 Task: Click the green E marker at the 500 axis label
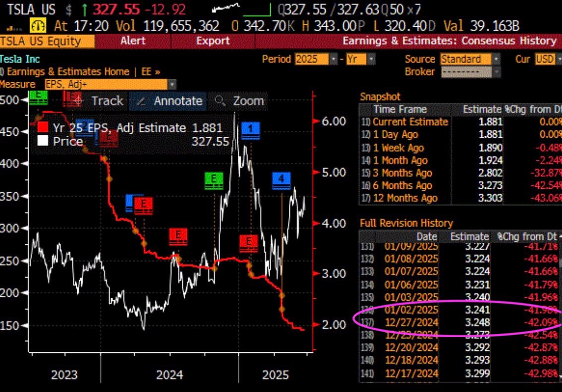[x=39, y=98]
